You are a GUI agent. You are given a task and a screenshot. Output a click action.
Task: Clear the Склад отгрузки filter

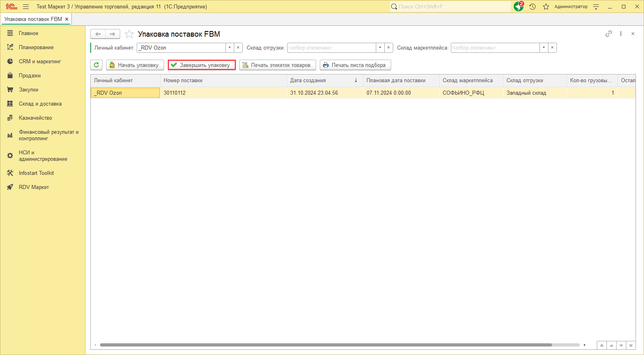point(389,48)
